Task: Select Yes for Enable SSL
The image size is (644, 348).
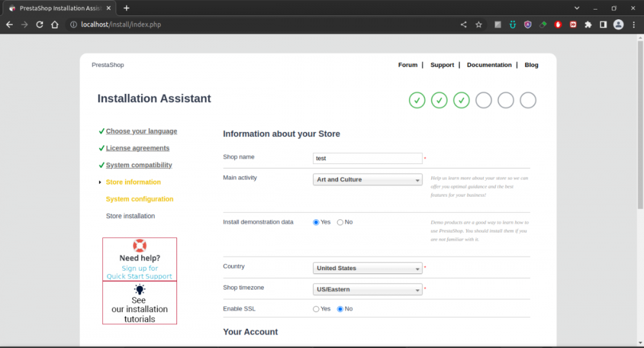Action: 316,309
